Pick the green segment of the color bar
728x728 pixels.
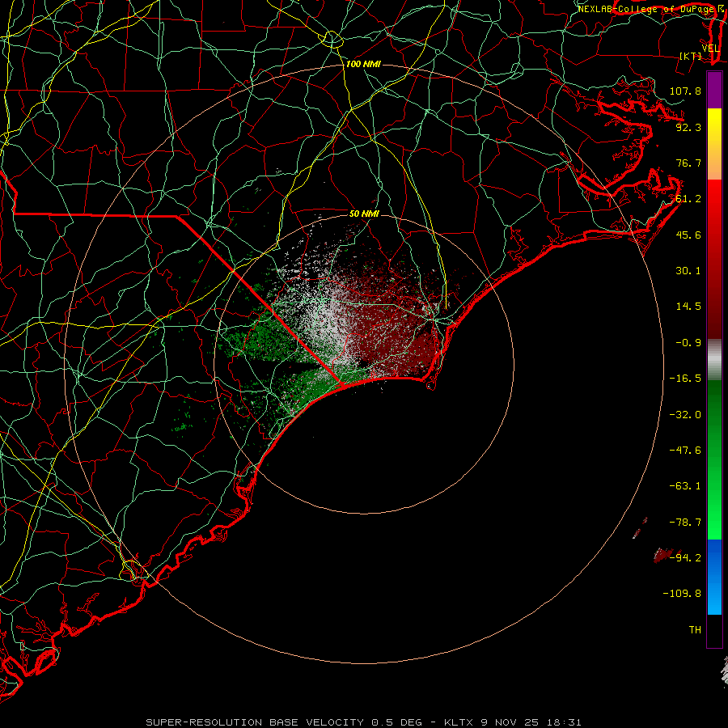[x=714, y=459]
